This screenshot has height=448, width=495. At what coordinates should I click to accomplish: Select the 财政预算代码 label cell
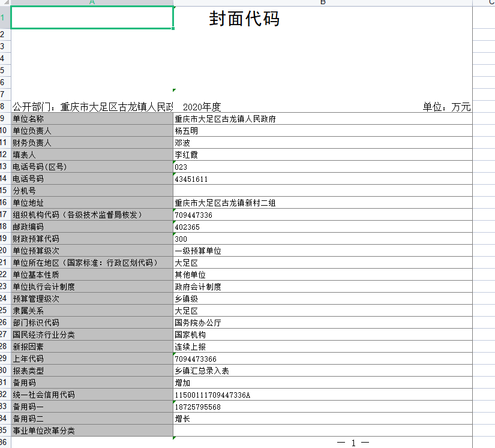pyautogui.click(x=92, y=239)
